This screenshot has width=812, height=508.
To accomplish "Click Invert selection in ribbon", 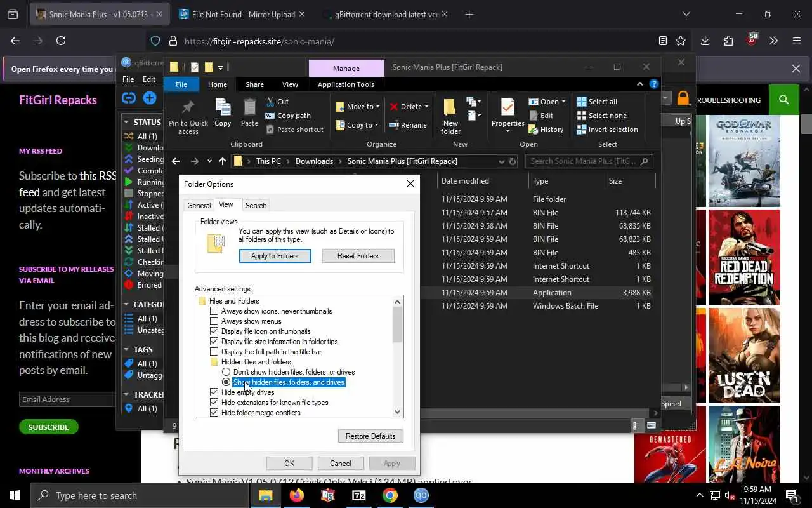I will pos(607,130).
